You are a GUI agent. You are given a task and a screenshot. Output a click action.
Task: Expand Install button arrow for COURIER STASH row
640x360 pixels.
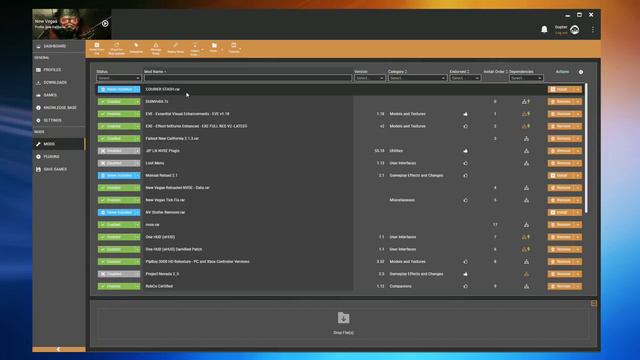[578, 89]
